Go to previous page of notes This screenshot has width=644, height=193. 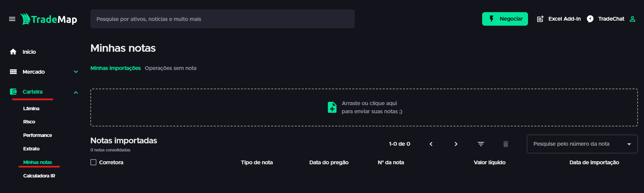point(431,144)
